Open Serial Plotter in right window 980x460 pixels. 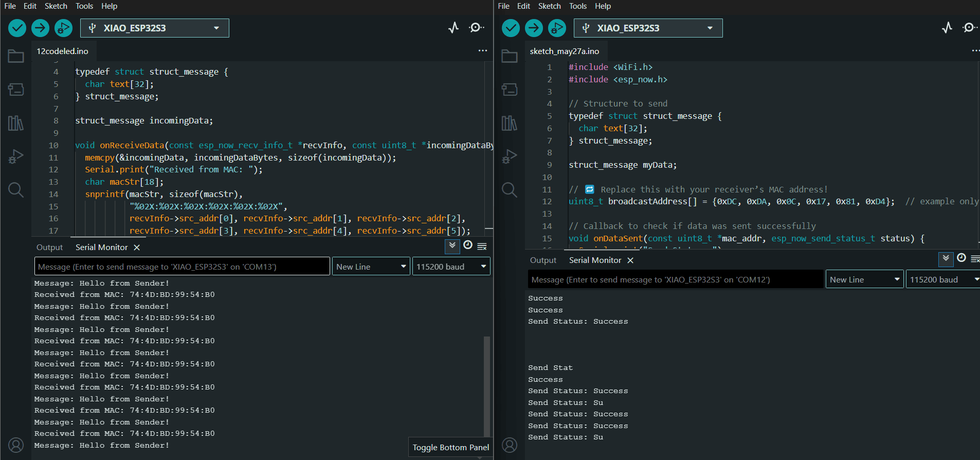[x=947, y=28]
